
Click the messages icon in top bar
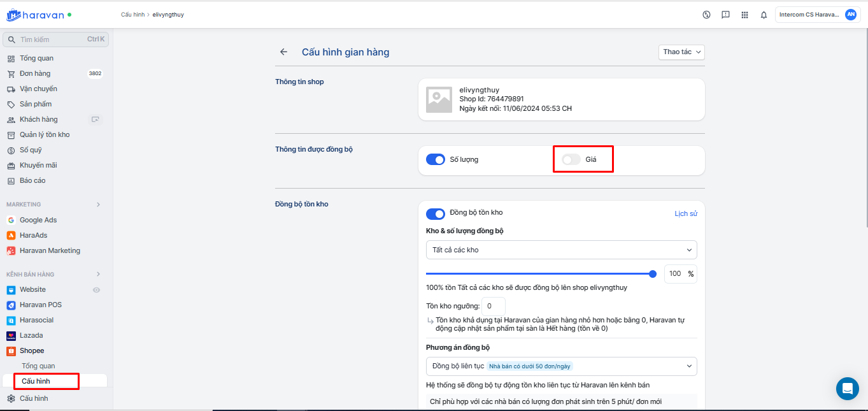click(725, 15)
